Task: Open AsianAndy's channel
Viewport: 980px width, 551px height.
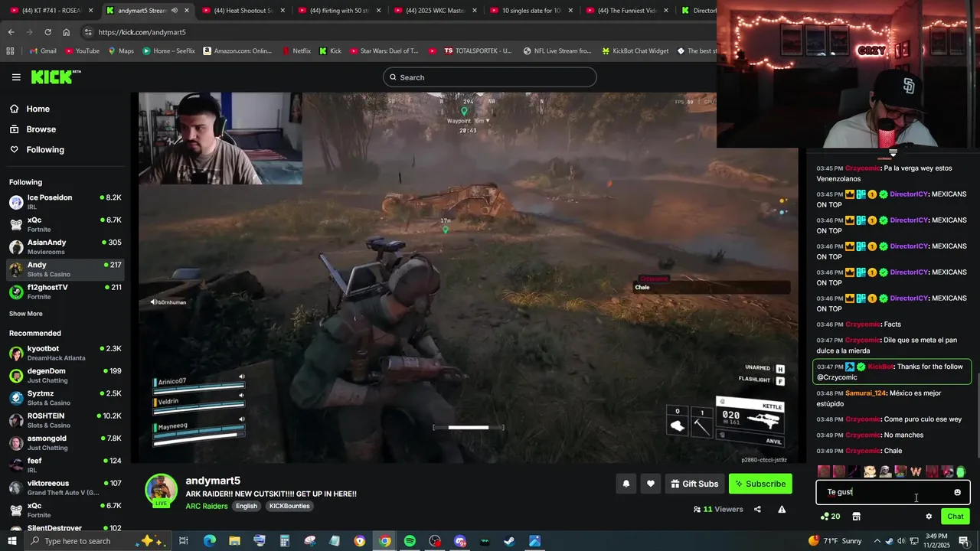Action: (66, 246)
